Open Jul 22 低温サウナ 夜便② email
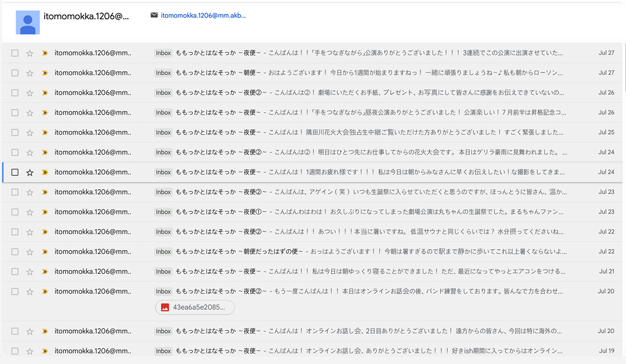 [313, 232]
